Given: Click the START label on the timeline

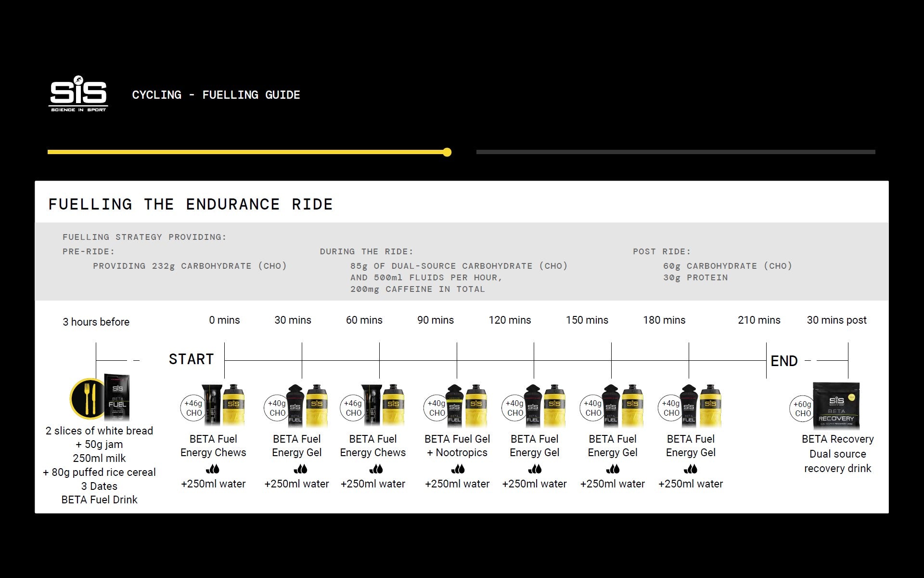Looking at the screenshot, I should click(191, 359).
